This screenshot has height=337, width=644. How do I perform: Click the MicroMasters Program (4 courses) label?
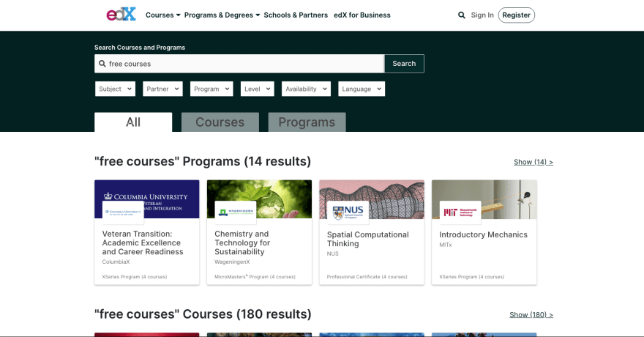pyautogui.click(x=255, y=277)
